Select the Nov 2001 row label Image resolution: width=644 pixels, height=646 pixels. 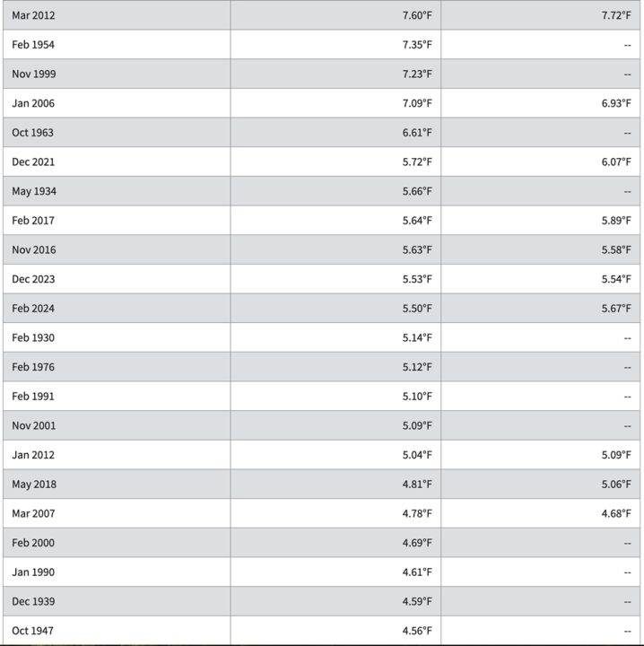pyautogui.click(x=34, y=425)
